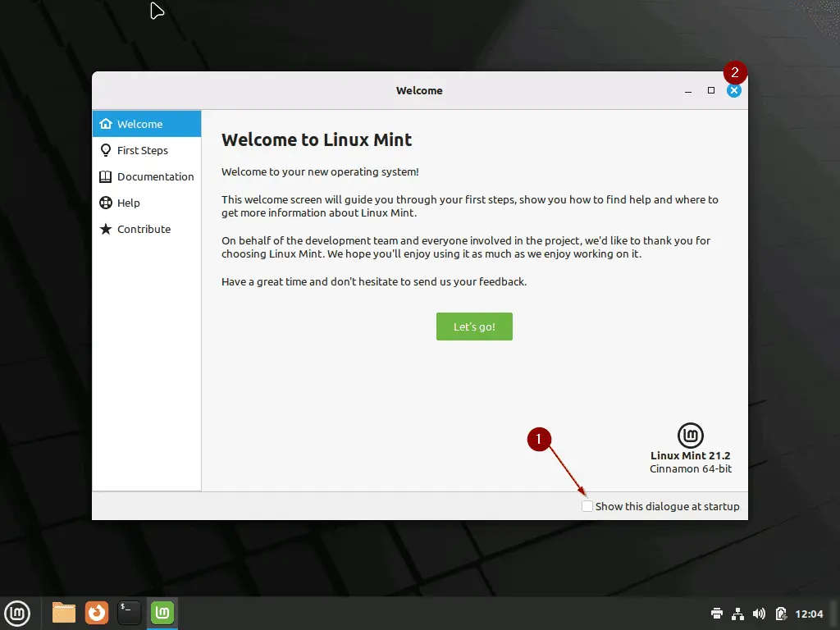Go to the Help section
This screenshot has height=630, width=840.
[147, 203]
